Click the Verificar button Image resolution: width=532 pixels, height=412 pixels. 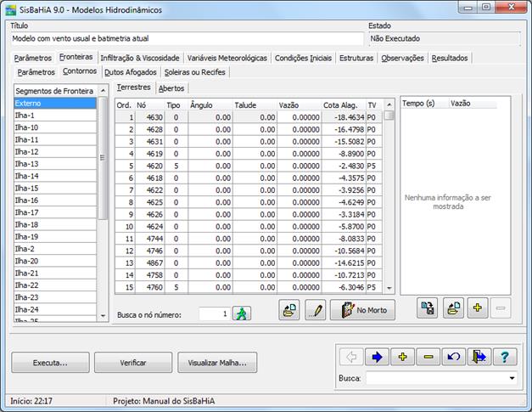133,363
